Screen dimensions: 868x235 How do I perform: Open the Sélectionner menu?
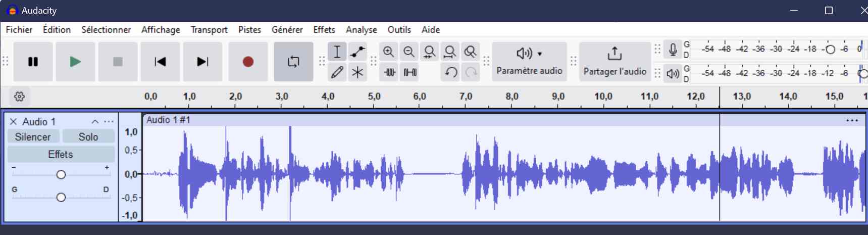(x=106, y=30)
